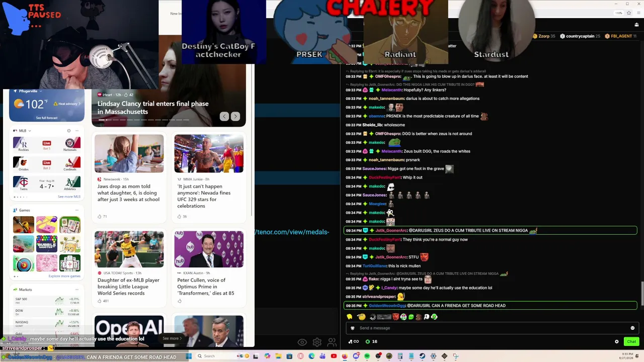Screen dimensions: 644x362
Task: Open Lindsay Clancy trial headline
Action: [x=153, y=108]
